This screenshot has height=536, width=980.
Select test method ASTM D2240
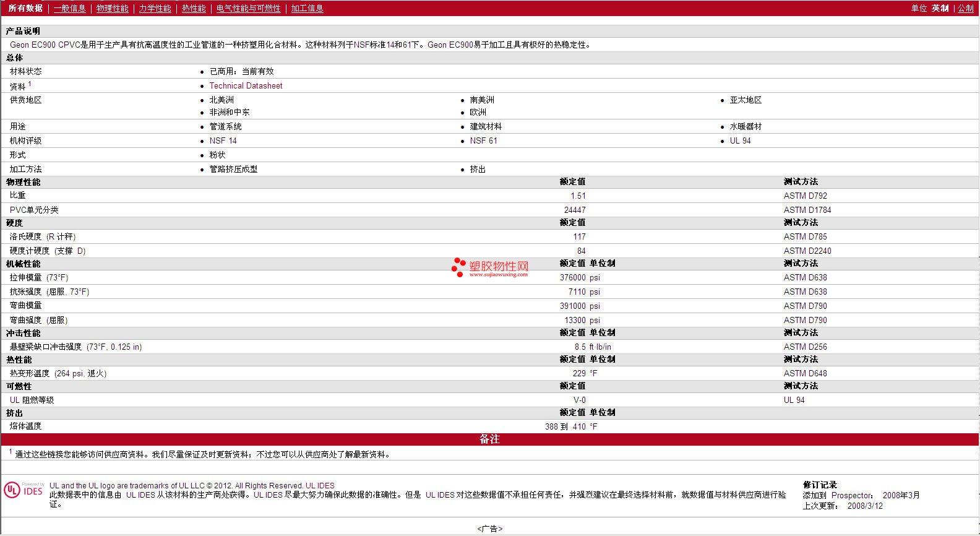click(x=807, y=251)
